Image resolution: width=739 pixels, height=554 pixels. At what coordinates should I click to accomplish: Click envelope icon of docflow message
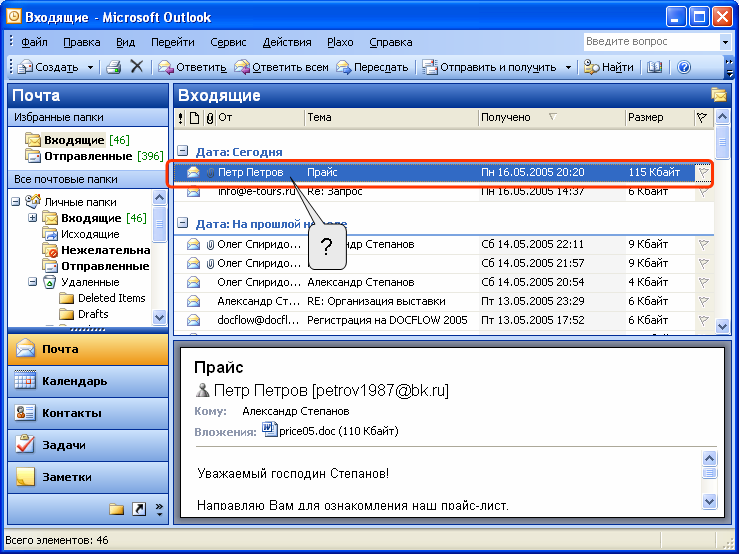click(x=193, y=320)
